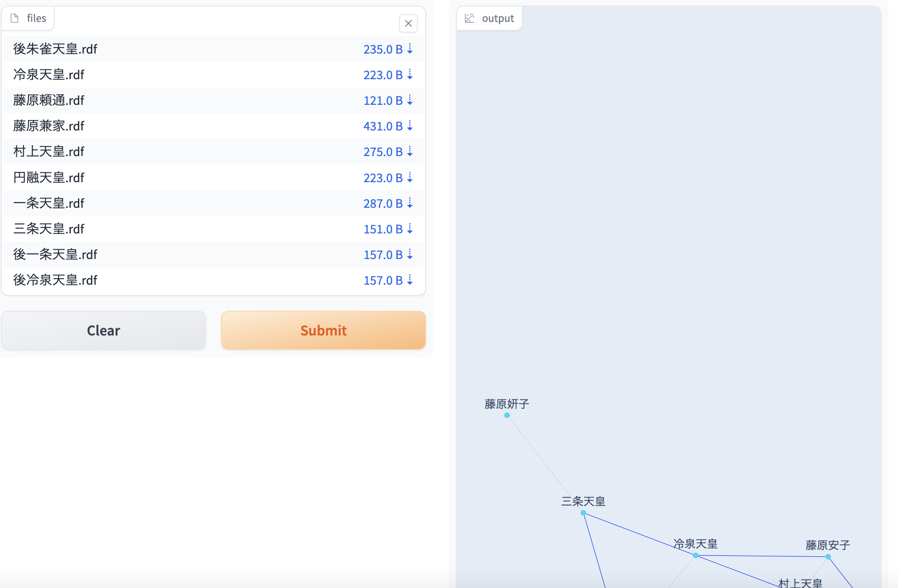Download 村上天皇.rdf via arrow icon
This screenshot has height=588, width=898.
point(410,151)
